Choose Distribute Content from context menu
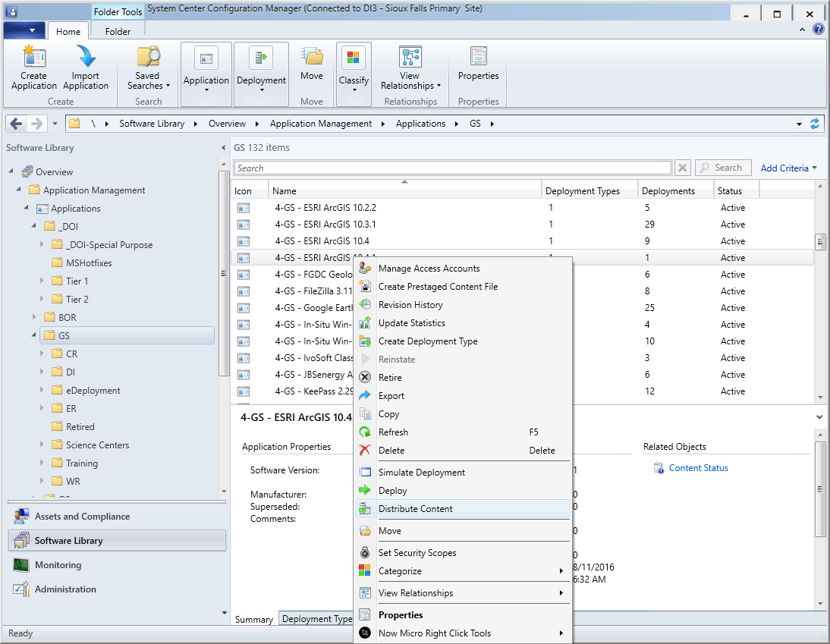The image size is (830, 644). click(463, 508)
